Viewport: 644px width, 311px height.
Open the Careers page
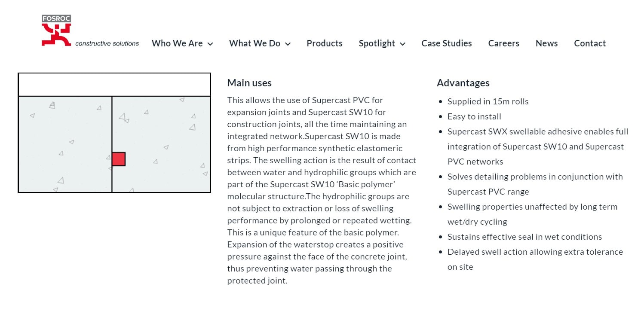(503, 43)
